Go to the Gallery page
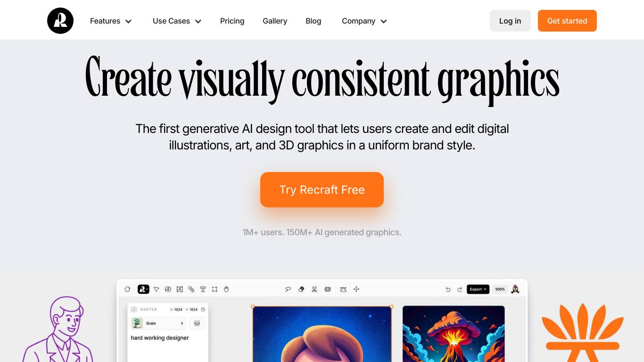Screen dimensions: 644x362 coord(275,21)
